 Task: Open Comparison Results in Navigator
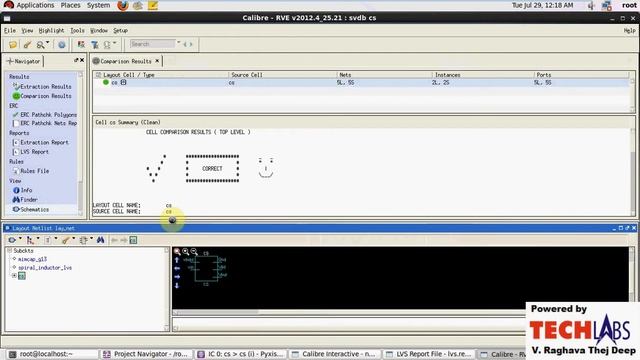(x=42, y=96)
